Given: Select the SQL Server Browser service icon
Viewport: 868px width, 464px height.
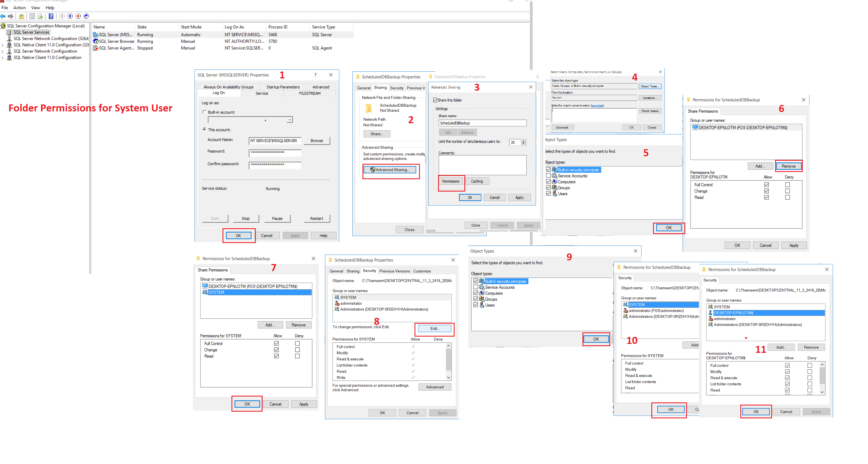Looking at the screenshot, I should 95,41.
